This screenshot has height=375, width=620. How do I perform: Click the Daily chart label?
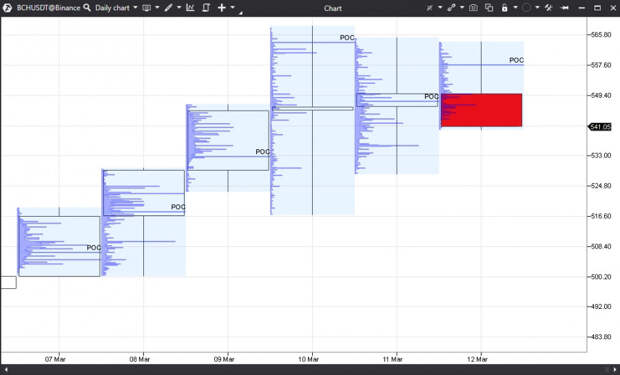[112, 8]
